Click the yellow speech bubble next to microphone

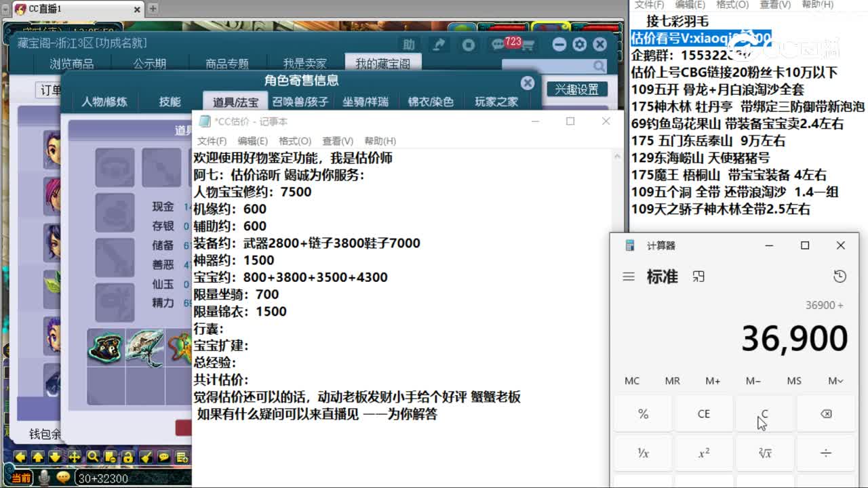[x=64, y=477]
